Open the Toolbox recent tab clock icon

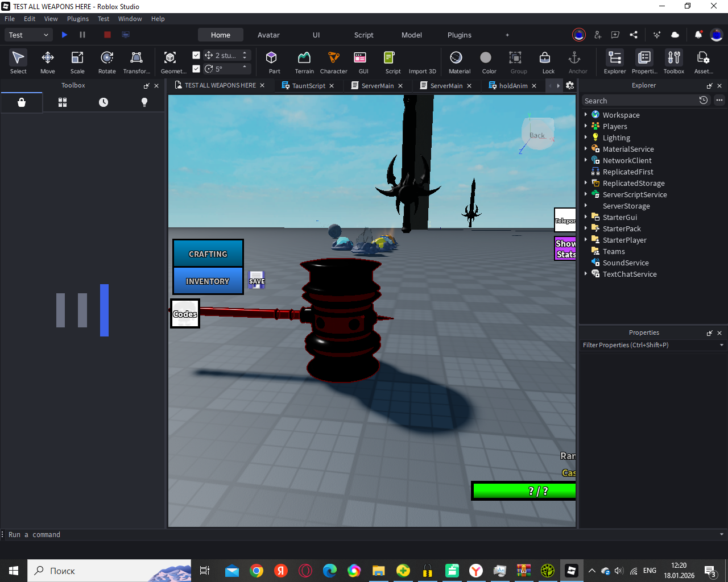104,102
